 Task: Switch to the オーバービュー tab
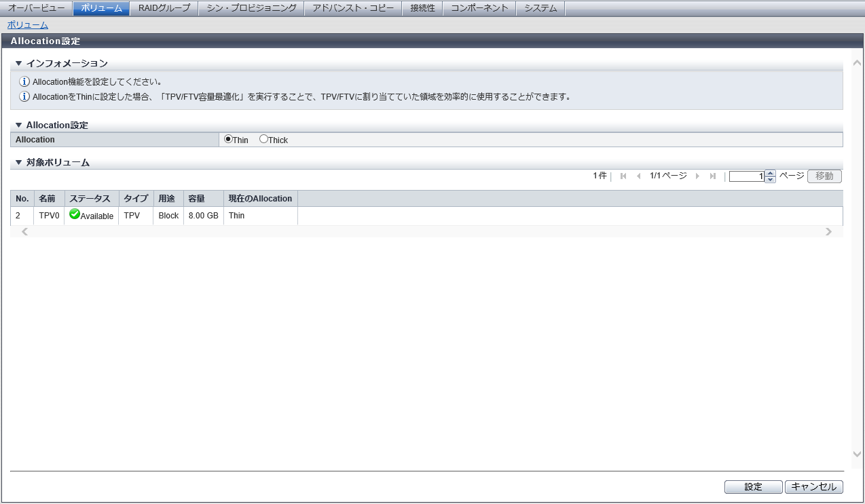37,8
